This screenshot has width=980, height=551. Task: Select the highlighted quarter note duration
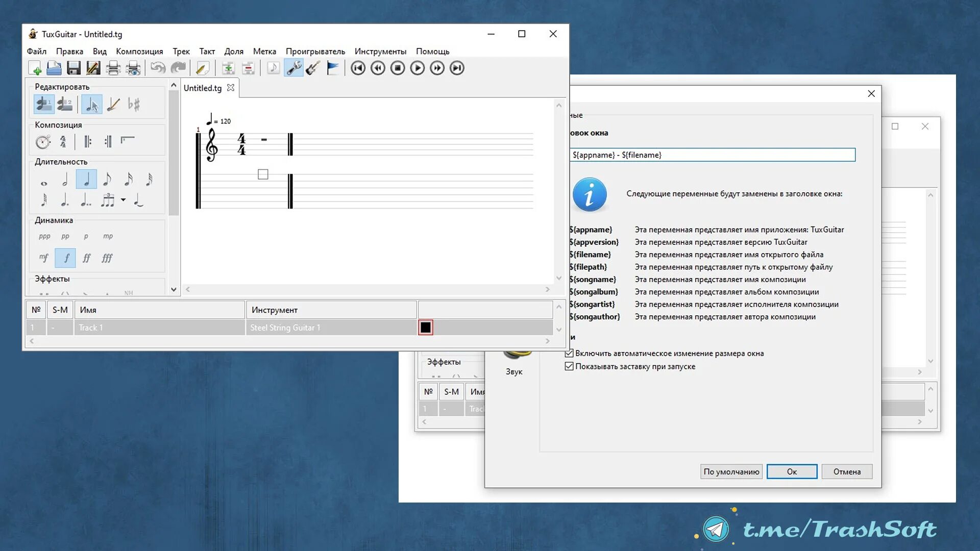pos(86,180)
